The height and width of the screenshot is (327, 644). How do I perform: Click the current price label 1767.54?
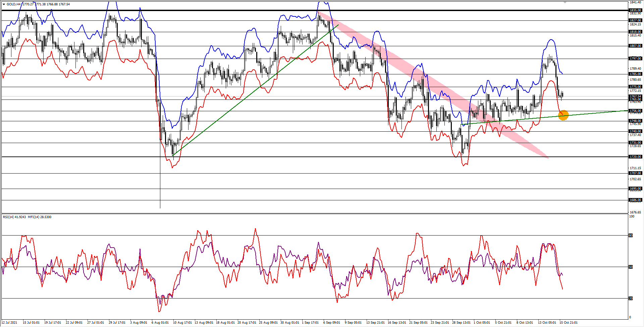[635, 96]
